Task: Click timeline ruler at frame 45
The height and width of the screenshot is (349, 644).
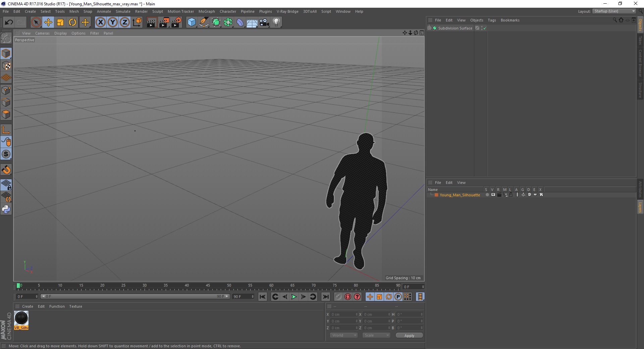Action: pos(208,287)
